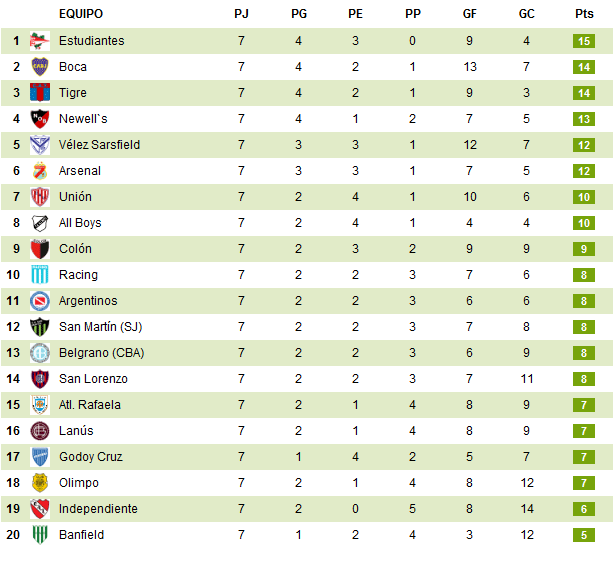Click the Newell's team crest icon

40,119
